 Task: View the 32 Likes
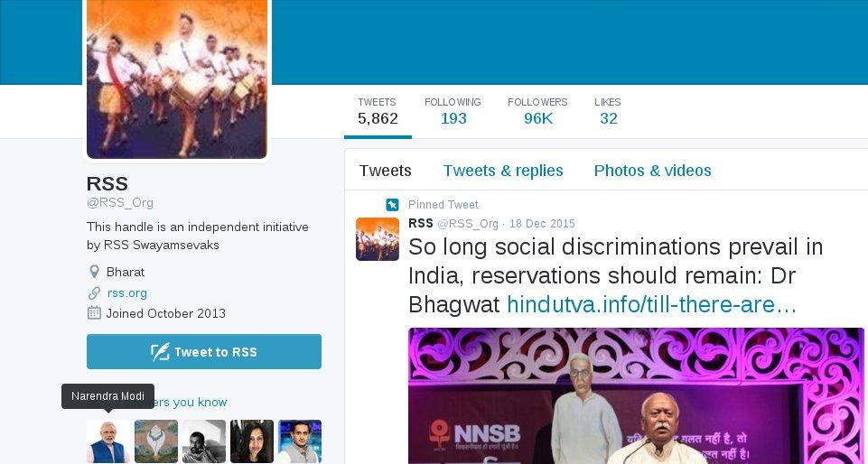608,111
